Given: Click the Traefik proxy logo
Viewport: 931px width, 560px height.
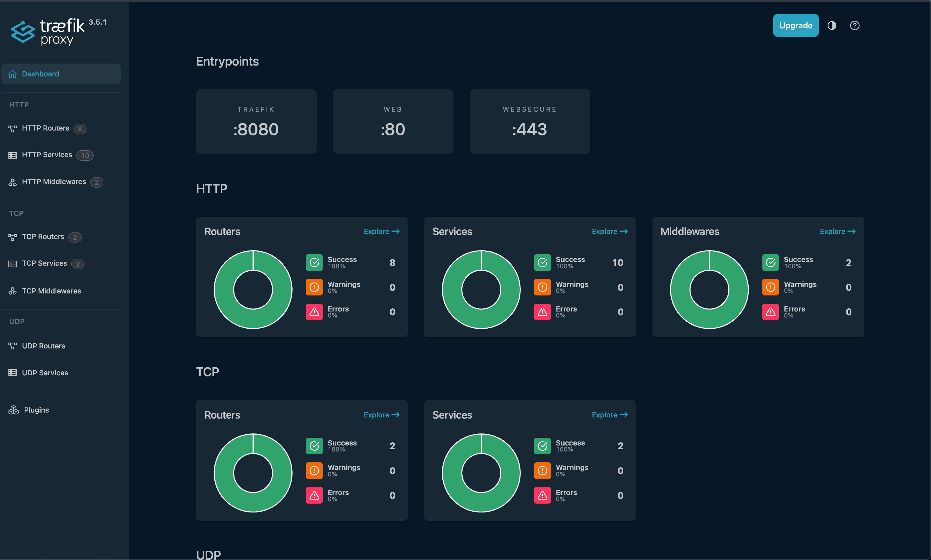Looking at the screenshot, I should tap(48, 32).
